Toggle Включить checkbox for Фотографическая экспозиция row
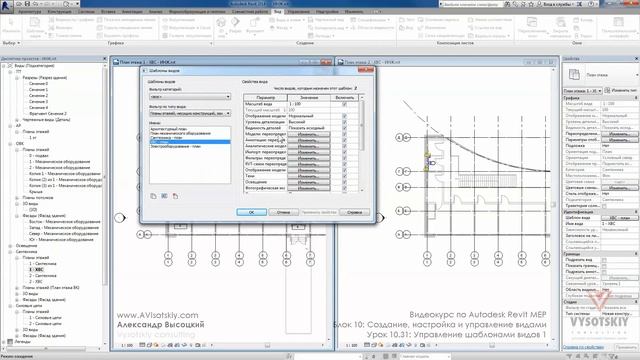The width and height of the screenshot is (640, 360). [344, 188]
